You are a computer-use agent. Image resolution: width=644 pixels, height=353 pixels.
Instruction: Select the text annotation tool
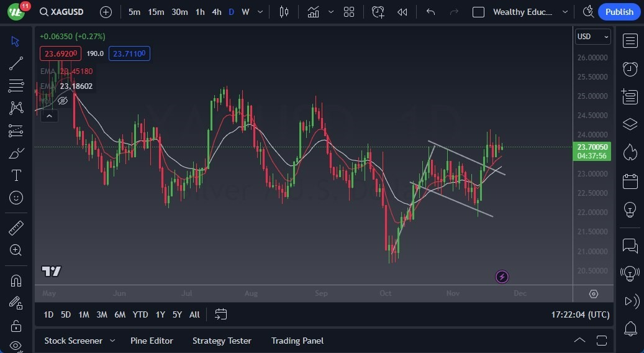16,175
